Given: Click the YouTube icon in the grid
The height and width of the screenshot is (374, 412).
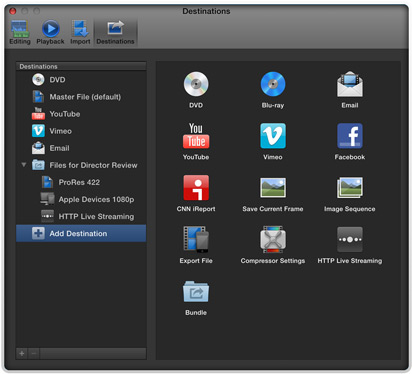Looking at the screenshot, I should (x=196, y=136).
